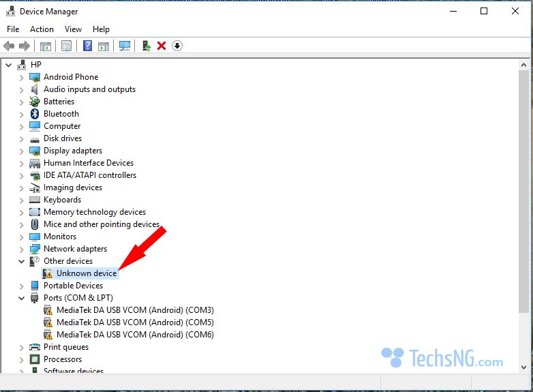Image resolution: width=533 pixels, height=392 pixels.
Task: Select the Display adapters label
Action: 73,151
